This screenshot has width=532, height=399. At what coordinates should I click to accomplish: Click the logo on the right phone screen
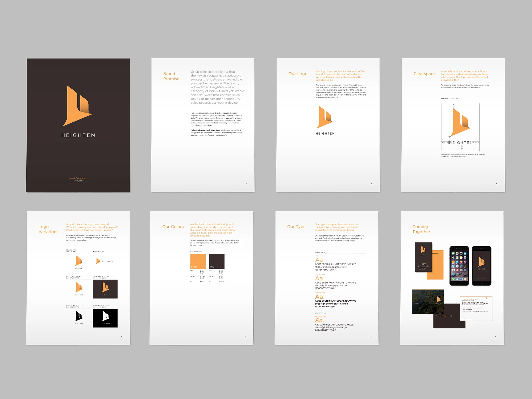click(x=481, y=262)
